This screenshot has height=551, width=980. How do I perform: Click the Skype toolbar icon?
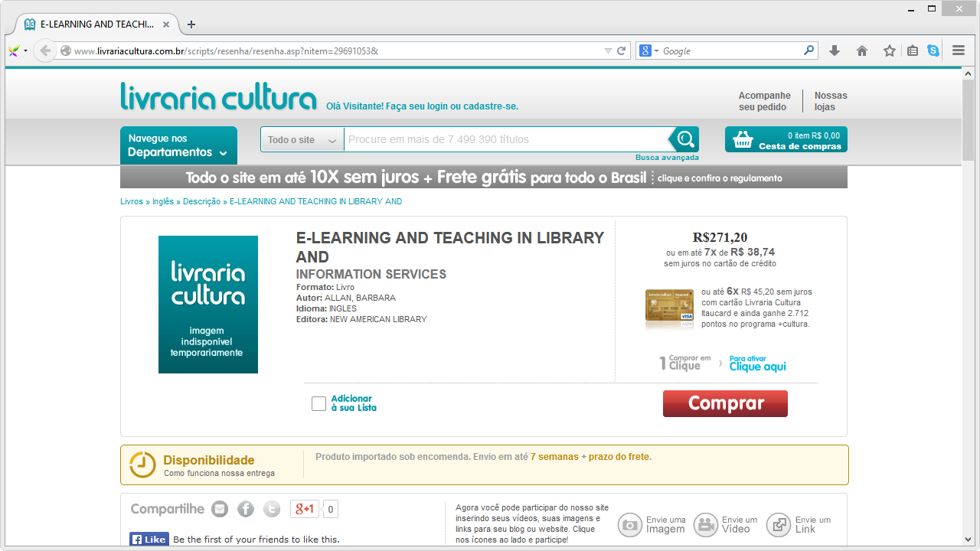(x=933, y=51)
